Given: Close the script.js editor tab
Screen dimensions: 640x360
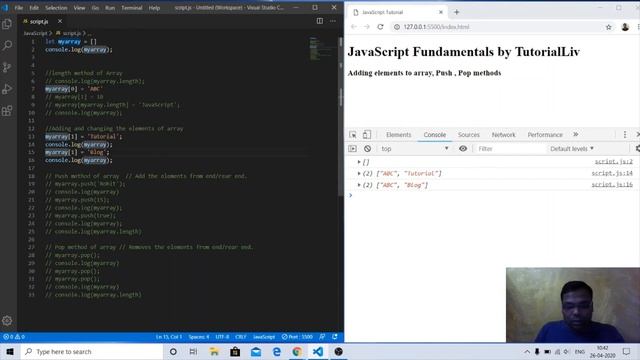Looking at the screenshot, I should [x=60, y=21].
